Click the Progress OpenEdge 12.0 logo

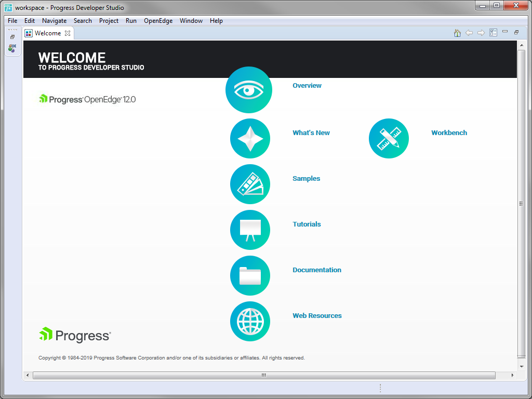87,99
